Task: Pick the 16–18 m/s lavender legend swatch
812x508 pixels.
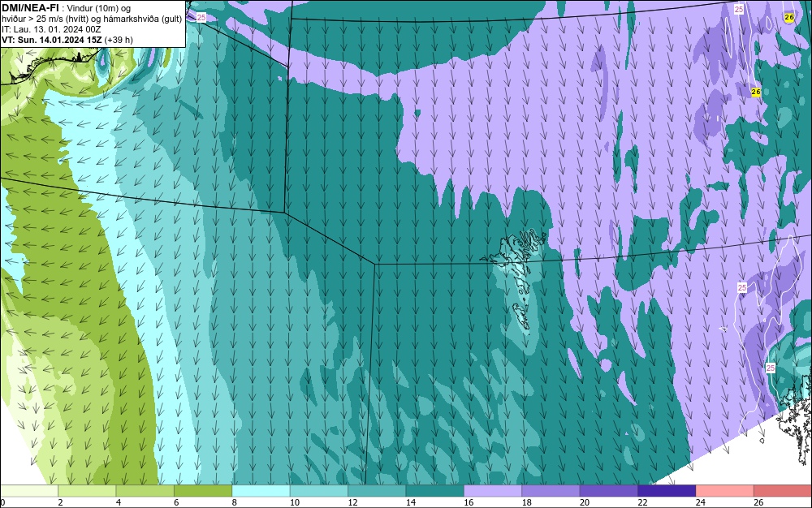Action: (493, 491)
